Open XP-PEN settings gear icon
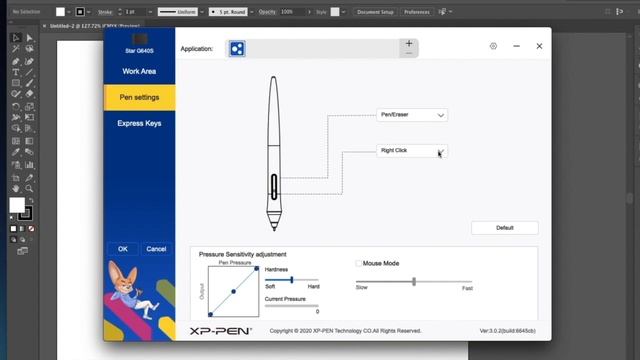The height and width of the screenshot is (360, 640). tap(493, 46)
